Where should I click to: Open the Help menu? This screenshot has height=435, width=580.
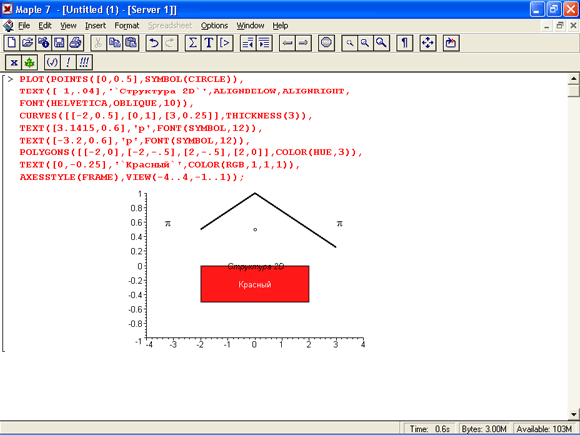point(280,26)
